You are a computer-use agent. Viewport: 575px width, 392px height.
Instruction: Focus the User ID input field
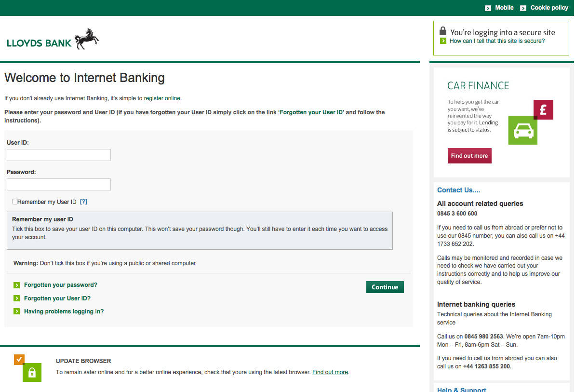[59, 155]
